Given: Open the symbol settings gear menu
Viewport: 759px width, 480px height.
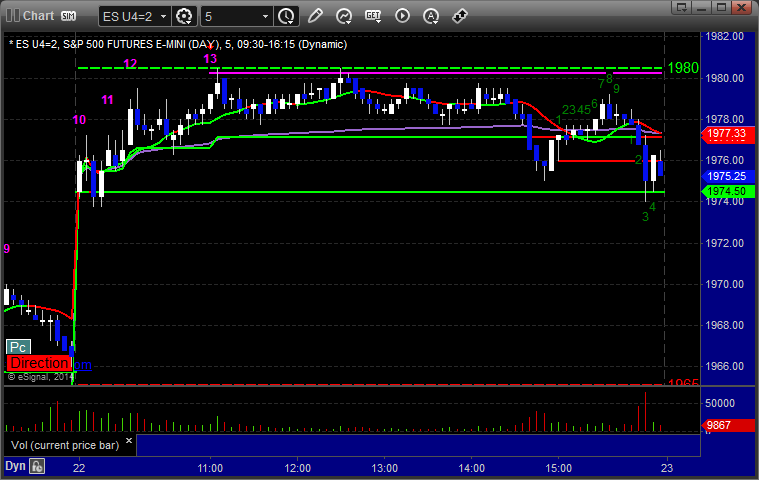Looking at the screenshot, I should (184, 16).
